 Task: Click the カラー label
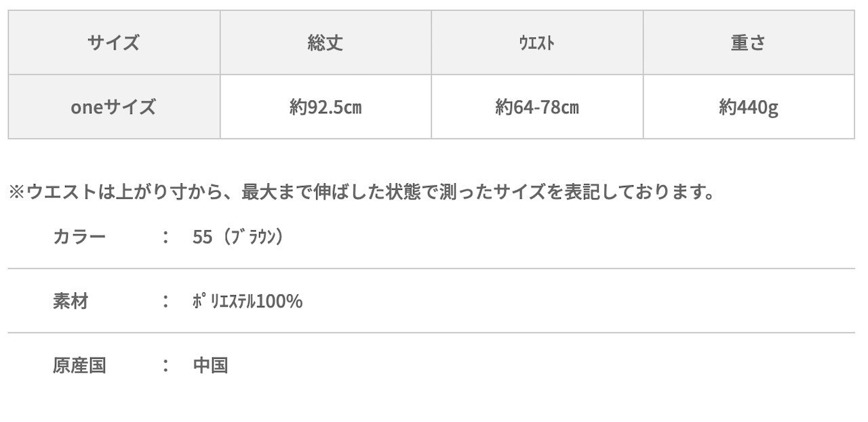coord(79,237)
